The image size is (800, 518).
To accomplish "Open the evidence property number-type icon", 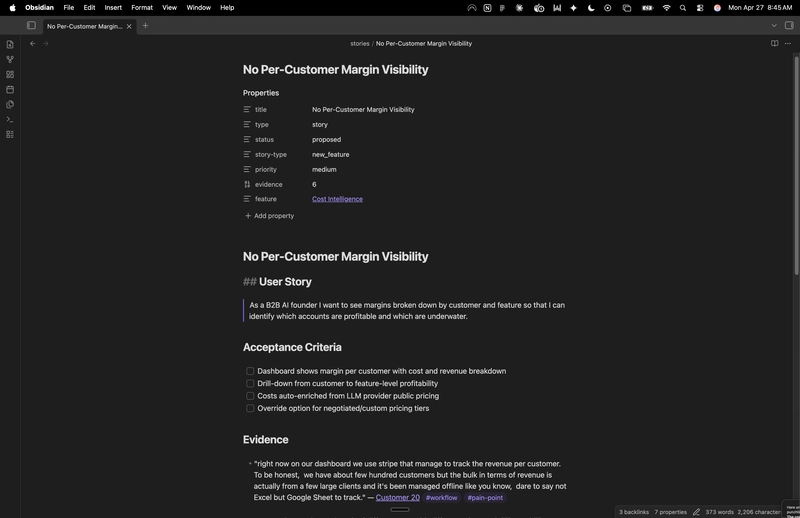I will click(x=247, y=184).
